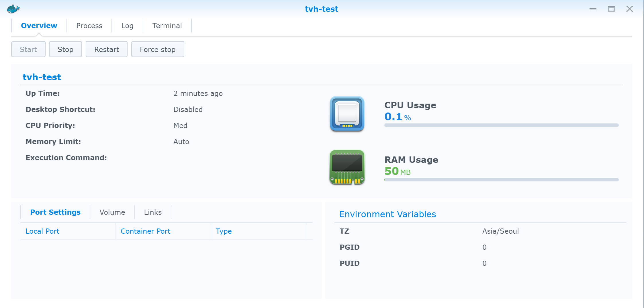644x308 pixels.
Task: Click the Desktop Shortcut 'Disabled' value
Action: click(188, 109)
